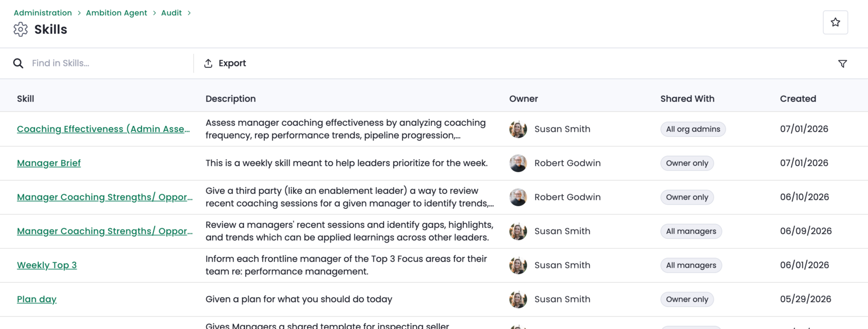Click the Export upload icon
The image size is (868, 329).
pyautogui.click(x=208, y=63)
